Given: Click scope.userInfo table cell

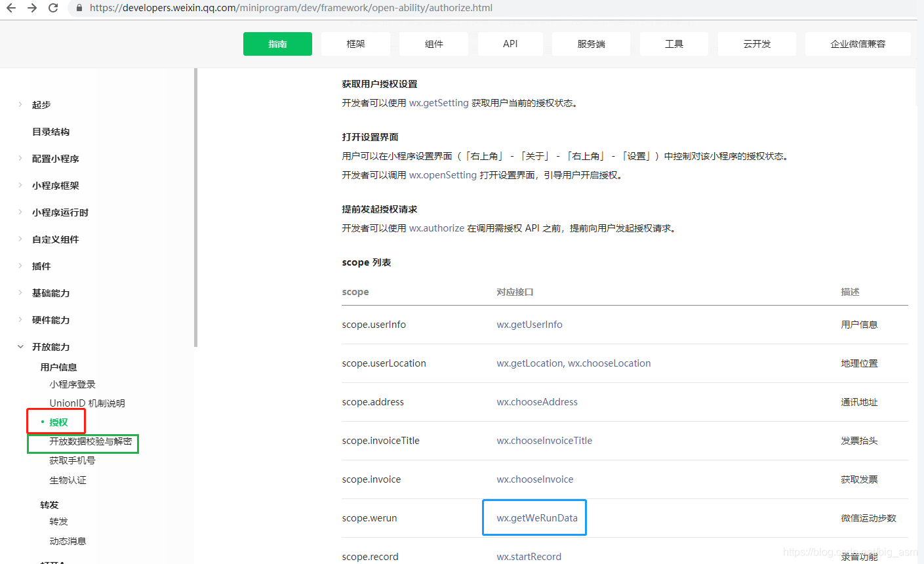Looking at the screenshot, I should (374, 325).
